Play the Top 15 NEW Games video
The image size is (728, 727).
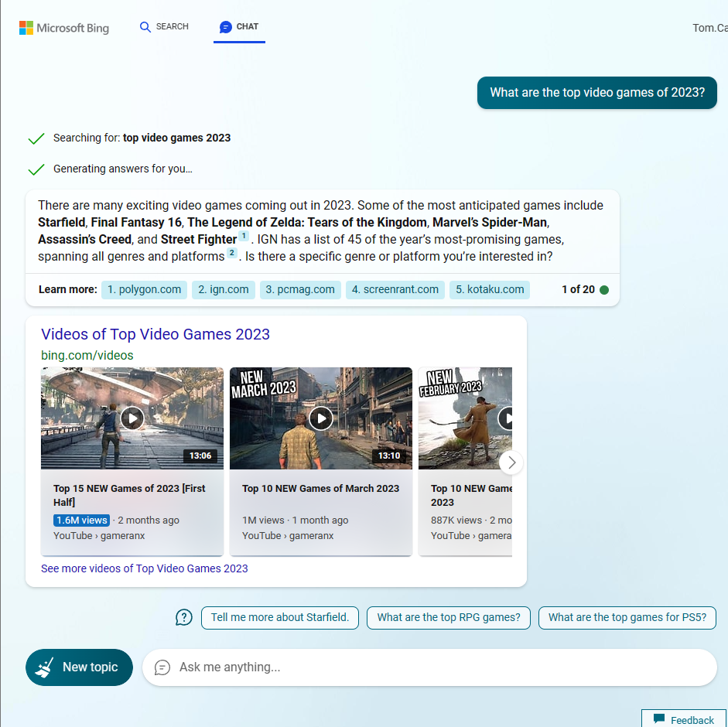[x=132, y=418]
